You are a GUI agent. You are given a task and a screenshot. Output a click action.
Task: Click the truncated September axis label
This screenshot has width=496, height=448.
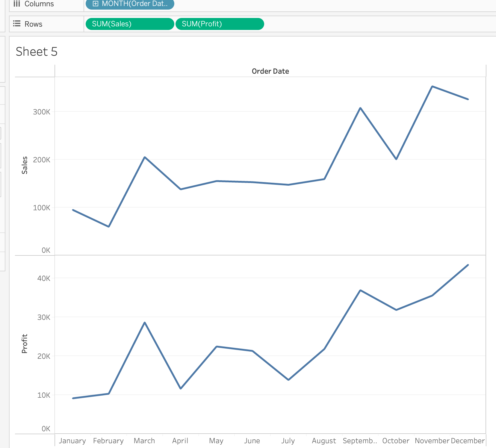(x=360, y=441)
